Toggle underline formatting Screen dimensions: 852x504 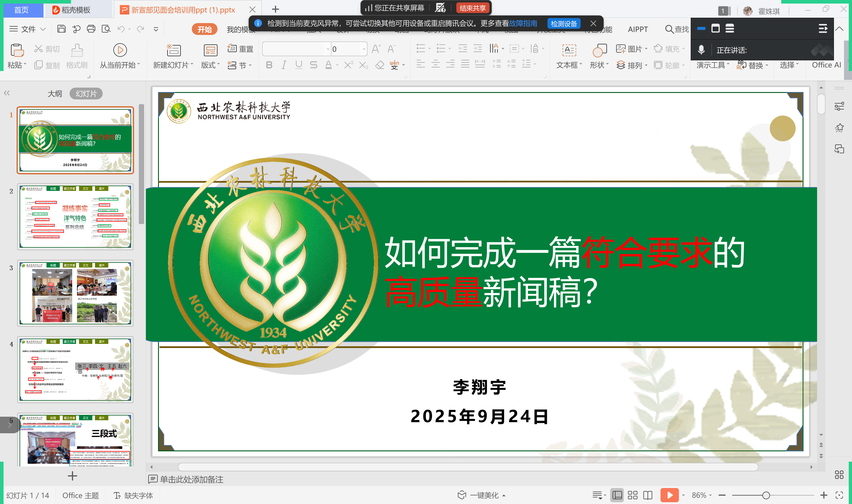point(299,65)
